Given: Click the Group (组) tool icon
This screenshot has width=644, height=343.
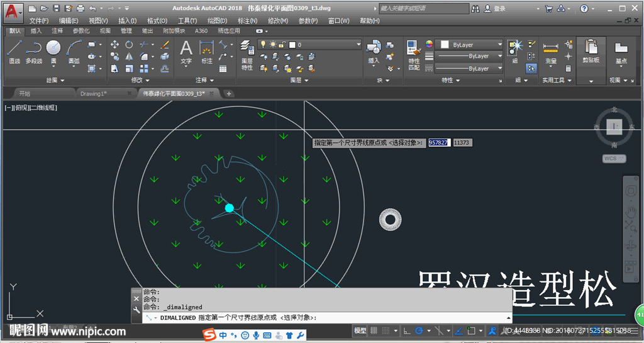Looking at the screenshot, I should pyautogui.click(x=514, y=52).
